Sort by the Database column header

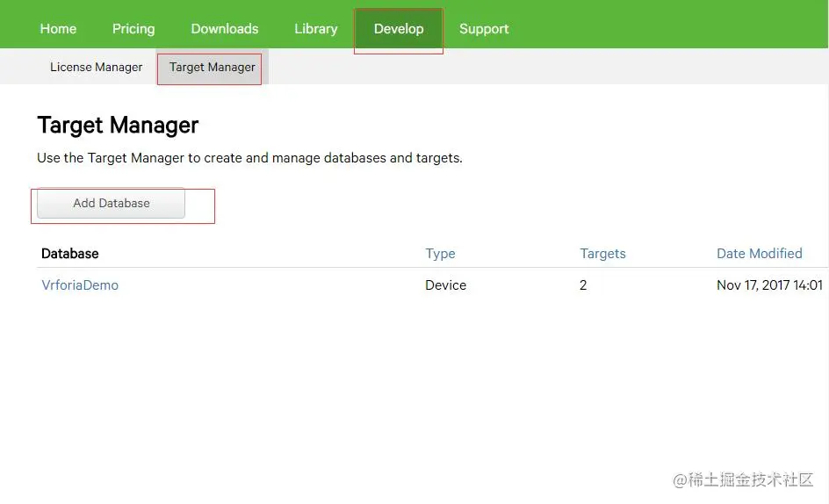click(69, 254)
